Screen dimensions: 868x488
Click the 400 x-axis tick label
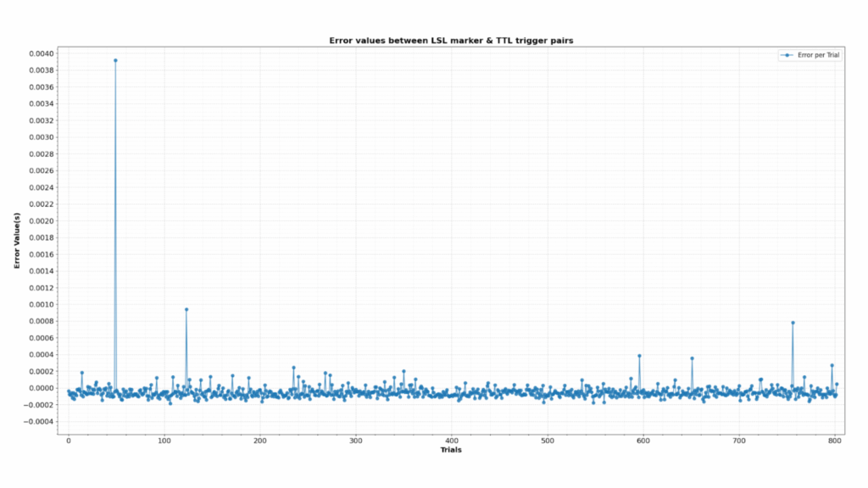point(452,441)
